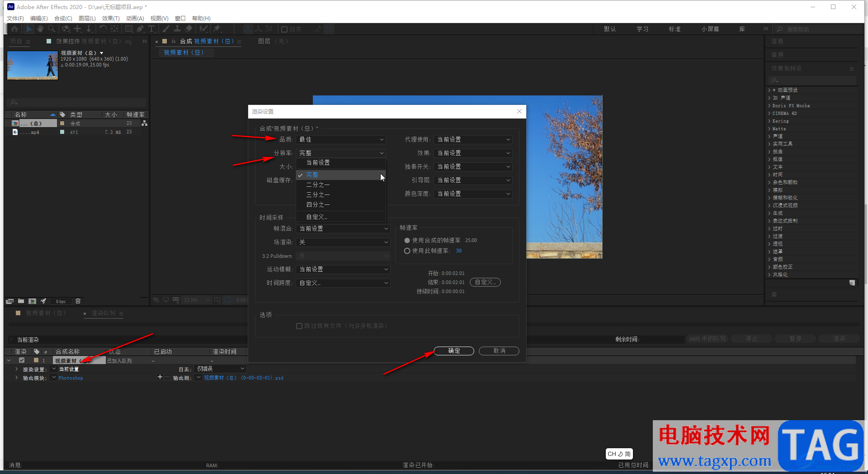Choose "四分之一" from the resolution list
This screenshot has height=474, width=868.
(x=341, y=205)
